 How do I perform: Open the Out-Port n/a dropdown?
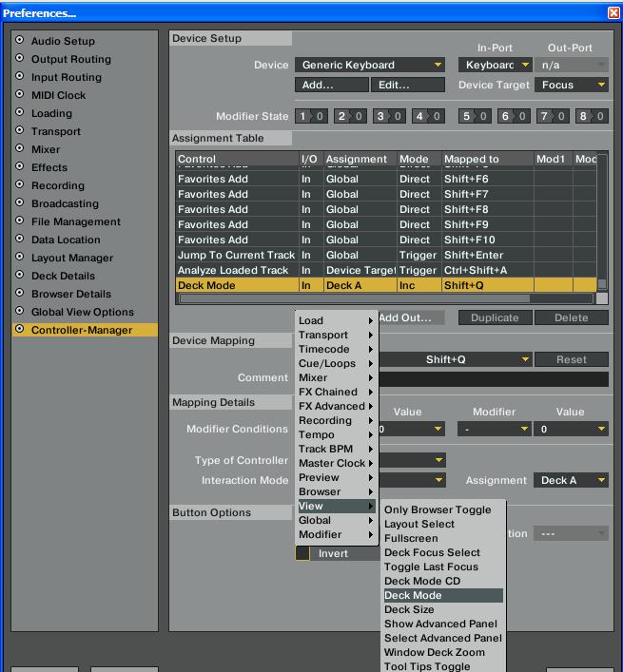[572, 65]
